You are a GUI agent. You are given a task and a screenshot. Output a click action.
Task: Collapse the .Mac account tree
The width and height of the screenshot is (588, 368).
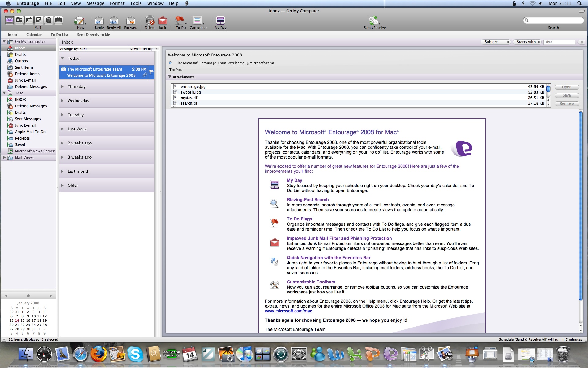(x=4, y=93)
